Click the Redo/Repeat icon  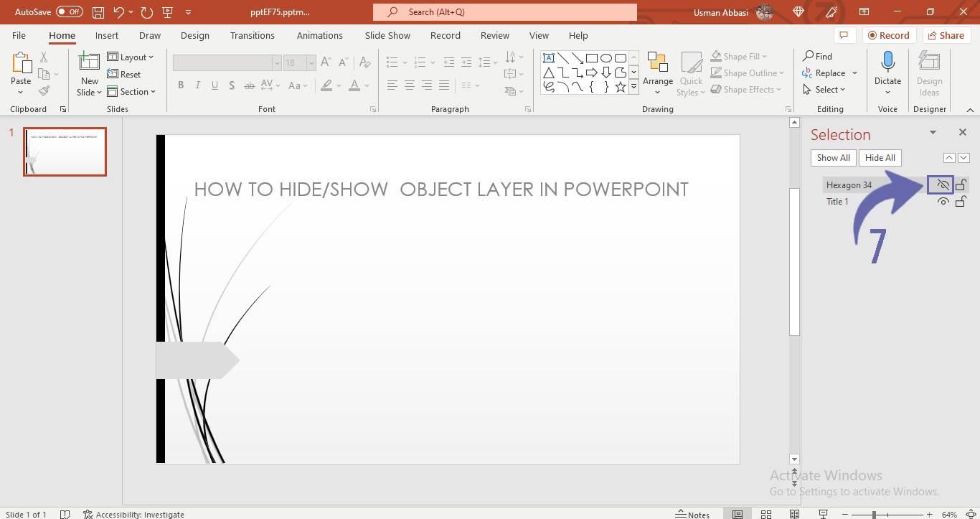[147, 12]
